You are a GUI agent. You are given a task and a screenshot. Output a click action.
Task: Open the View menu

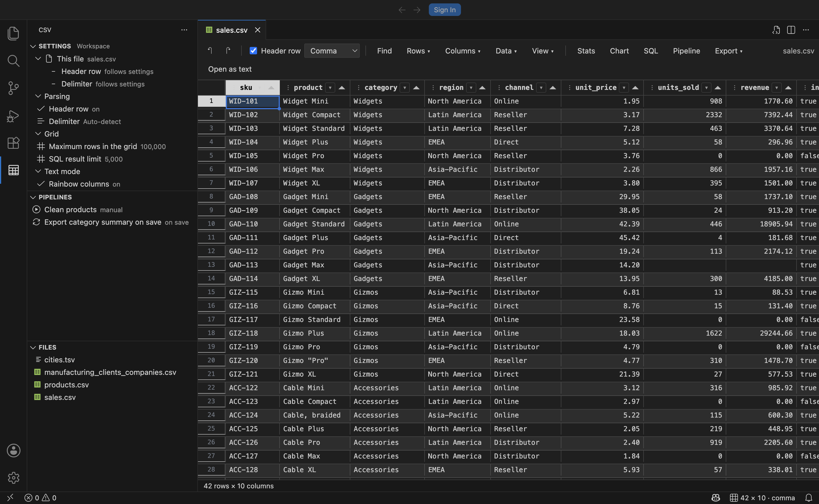coord(543,51)
